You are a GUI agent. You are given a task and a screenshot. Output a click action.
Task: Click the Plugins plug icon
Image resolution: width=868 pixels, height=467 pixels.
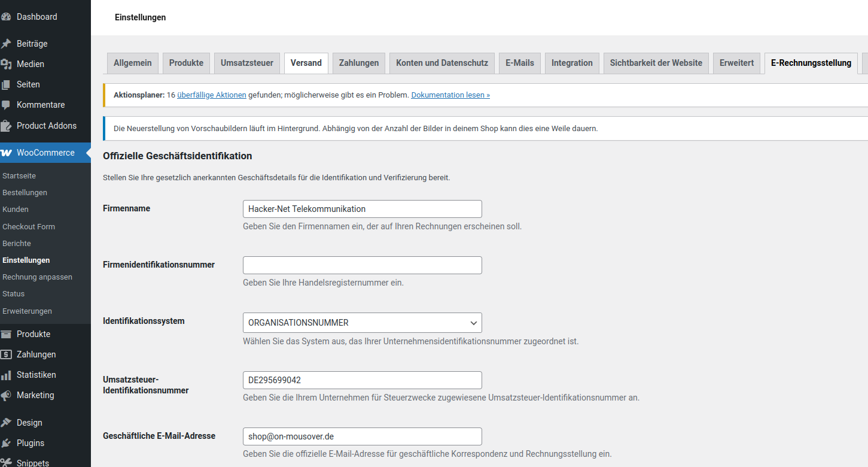[6, 443]
